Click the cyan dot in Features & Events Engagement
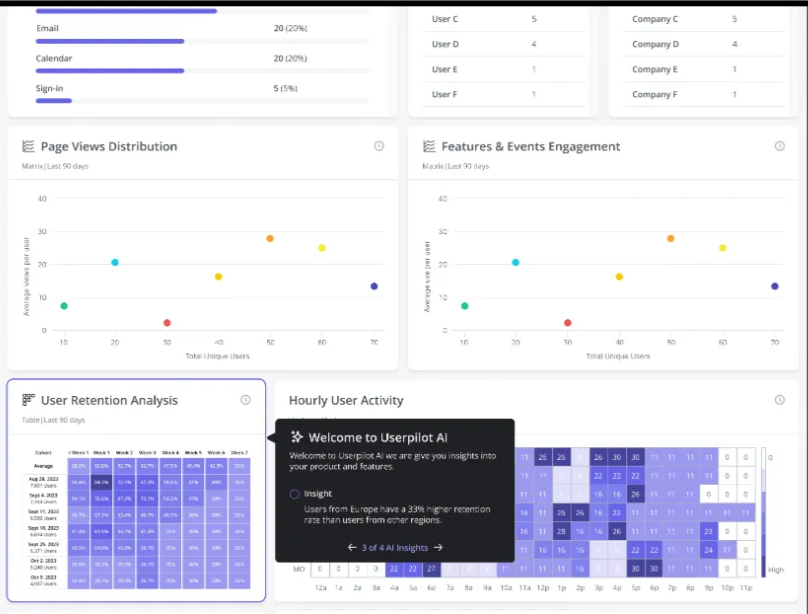 point(515,262)
